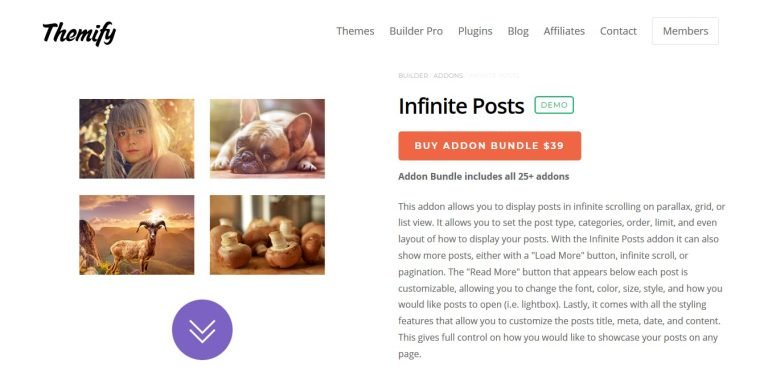Open the Plugins nav link
The image size is (768, 372).
(475, 31)
